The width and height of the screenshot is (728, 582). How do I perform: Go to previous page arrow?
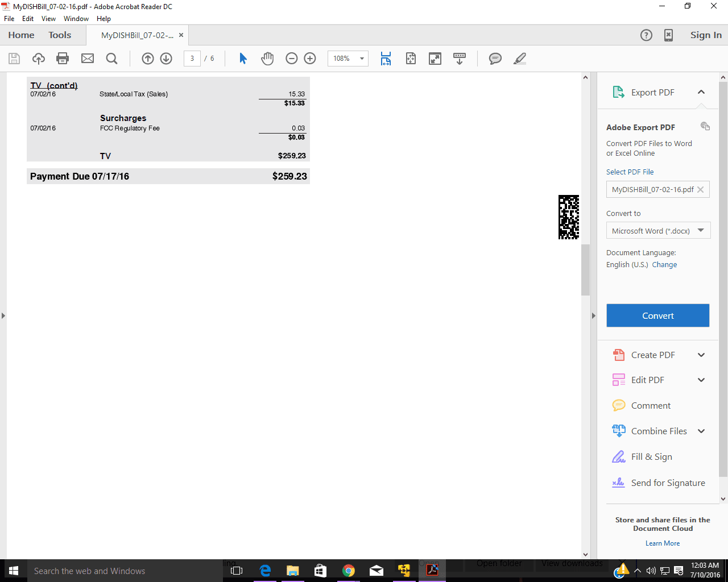[148, 59]
